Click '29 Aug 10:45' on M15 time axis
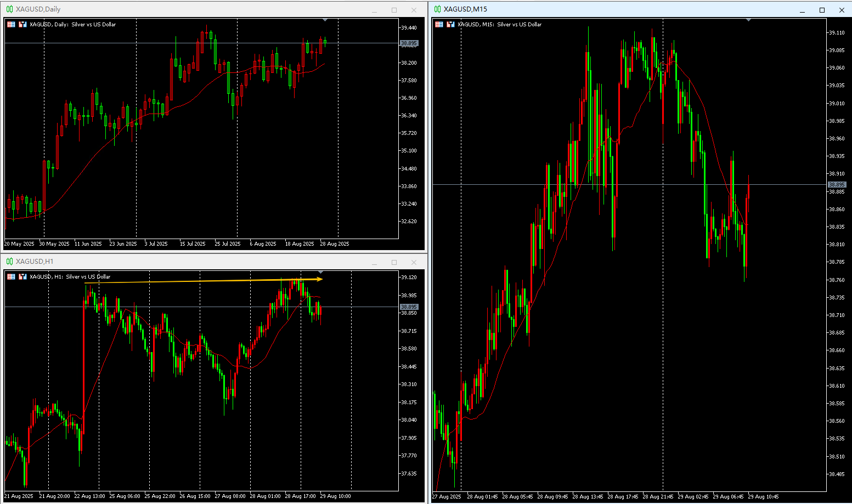Screen dimensions: 852x504 coord(763,496)
